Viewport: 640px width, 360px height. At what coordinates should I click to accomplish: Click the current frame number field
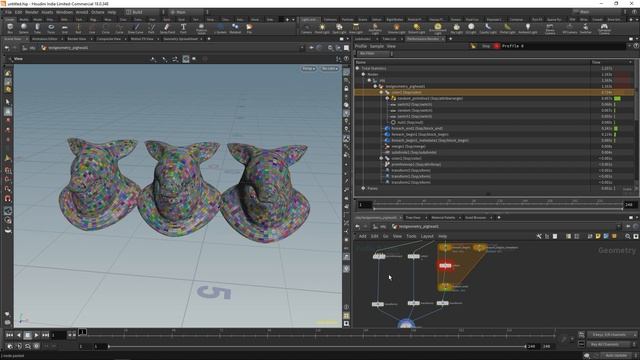tap(58, 335)
